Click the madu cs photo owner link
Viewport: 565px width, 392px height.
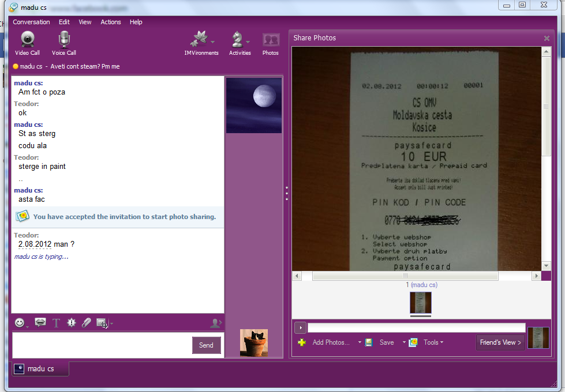pos(424,285)
